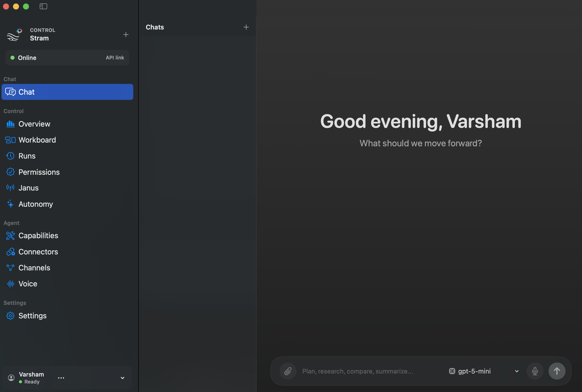Viewport: 582px width, 392px height.
Task: Click the Permissions badge icon
Action: click(10, 172)
